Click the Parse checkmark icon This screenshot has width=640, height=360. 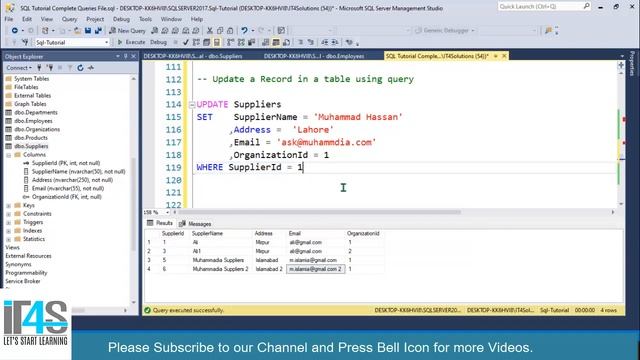click(x=186, y=42)
